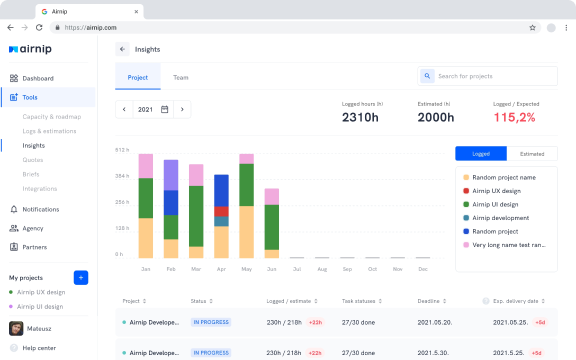This screenshot has width=576, height=360.
Task: Open the calendar icon beside 2021
Action: point(165,109)
